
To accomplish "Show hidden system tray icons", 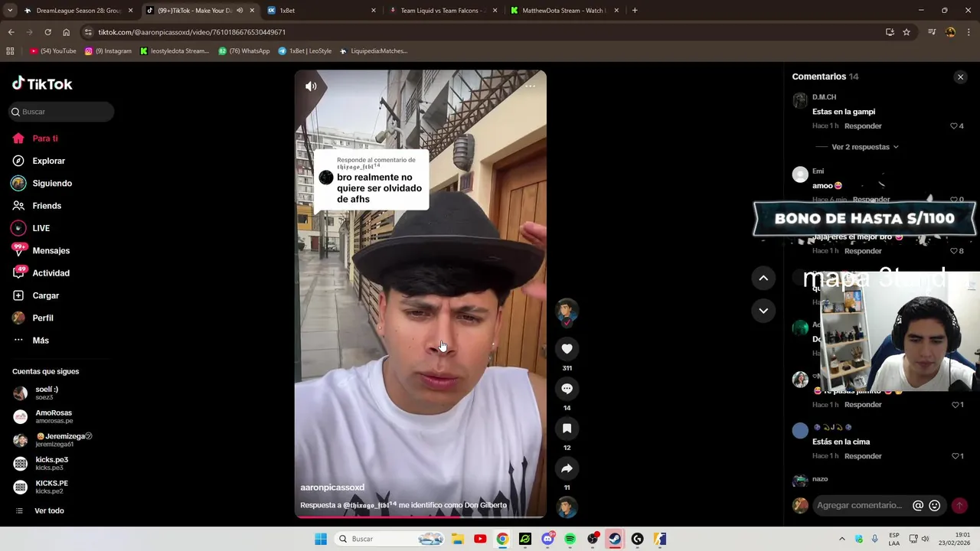I will point(842,539).
